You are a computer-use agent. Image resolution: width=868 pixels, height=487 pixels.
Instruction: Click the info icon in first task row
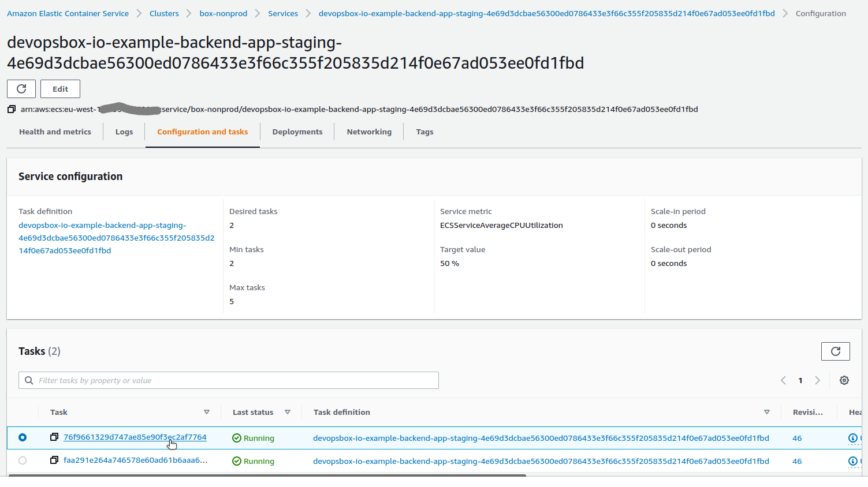pyautogui.click(x=852, y=438)
